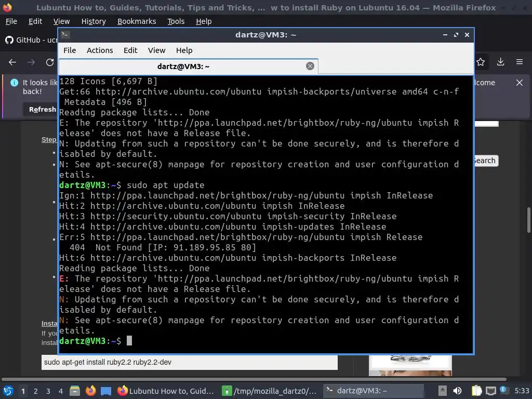Viewport: 532px width, 399px height.
Task: Click the show desktop icon in taskbar
Action: coord(106,391)
